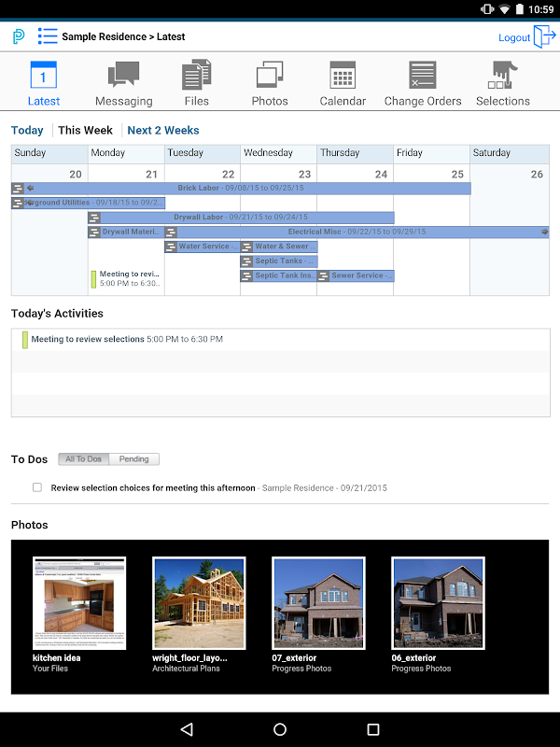The width and height of the screenshot is (560, 747).
Task: Click the green Monday meeting marker
Action: [x=94, y=279]
